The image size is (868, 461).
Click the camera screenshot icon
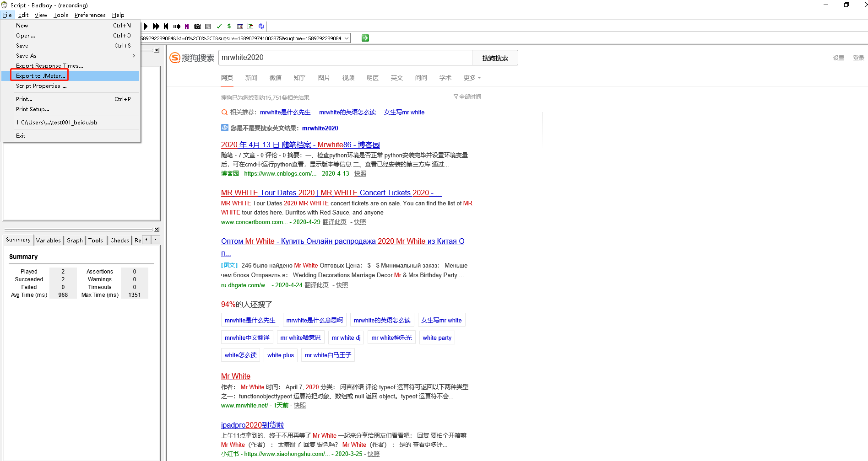click(197, 27)
